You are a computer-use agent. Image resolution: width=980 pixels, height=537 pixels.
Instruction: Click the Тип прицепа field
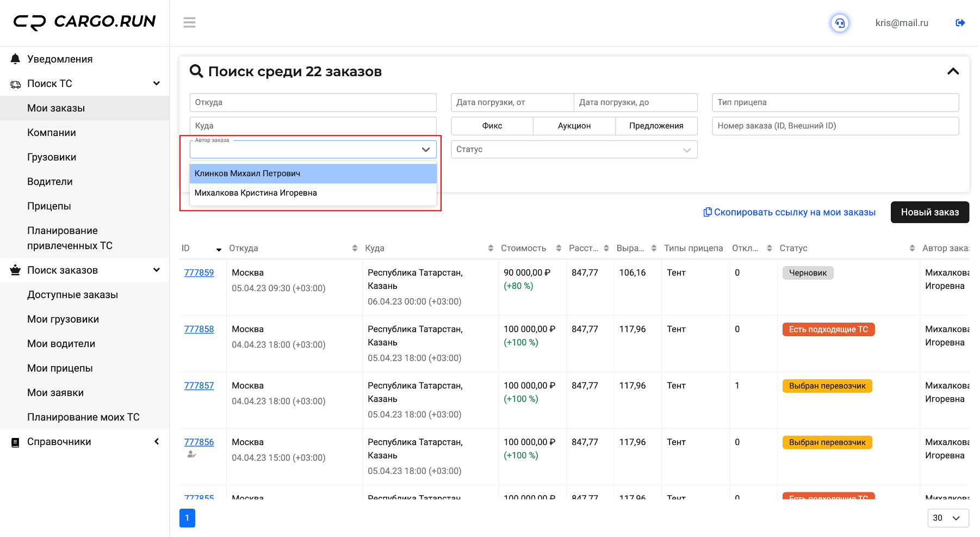click(x=835, y=102)
